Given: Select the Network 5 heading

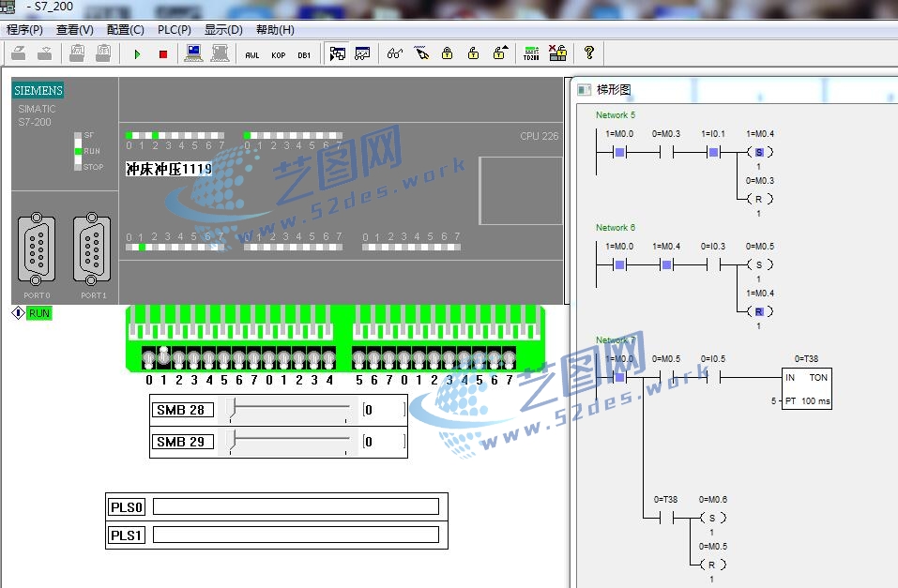Looking at the screenshot, I should point(615,115).
